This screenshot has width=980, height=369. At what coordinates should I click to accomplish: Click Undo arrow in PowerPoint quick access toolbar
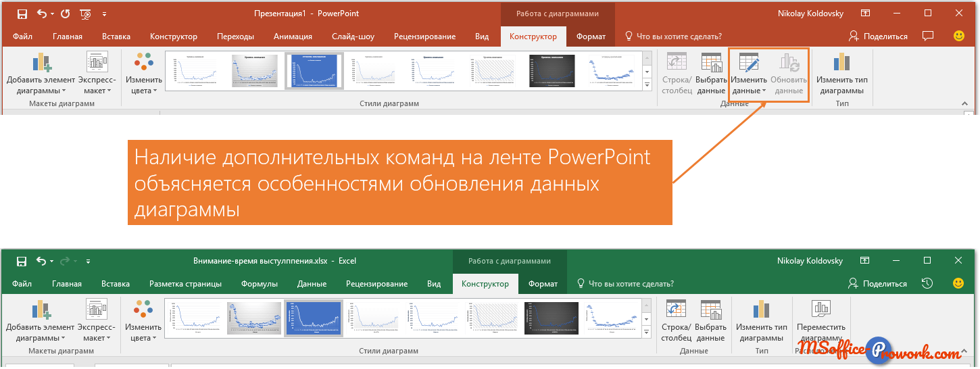(42, 14)
